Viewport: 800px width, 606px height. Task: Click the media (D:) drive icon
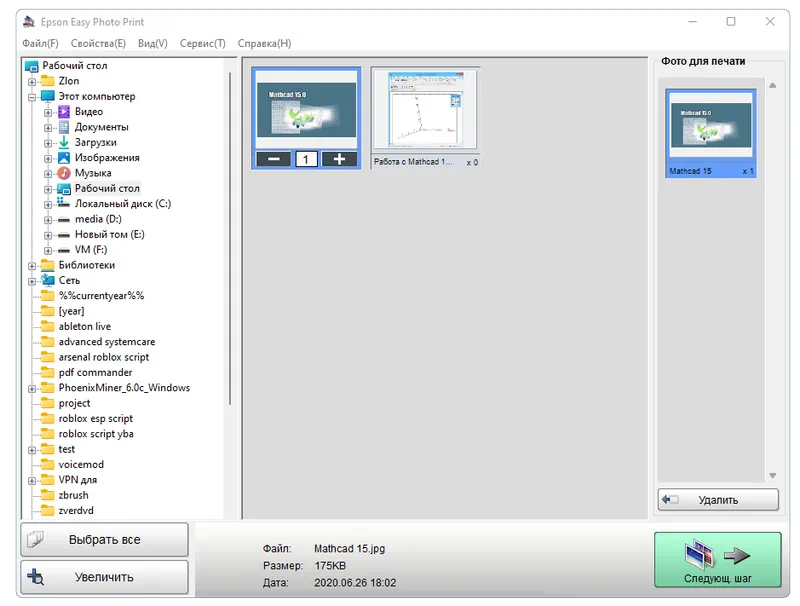point(64,220)
